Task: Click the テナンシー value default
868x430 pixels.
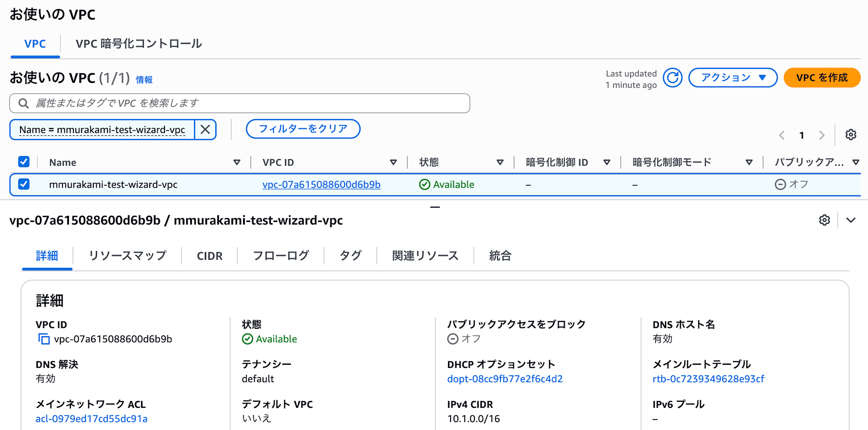Action: [258, 379]
